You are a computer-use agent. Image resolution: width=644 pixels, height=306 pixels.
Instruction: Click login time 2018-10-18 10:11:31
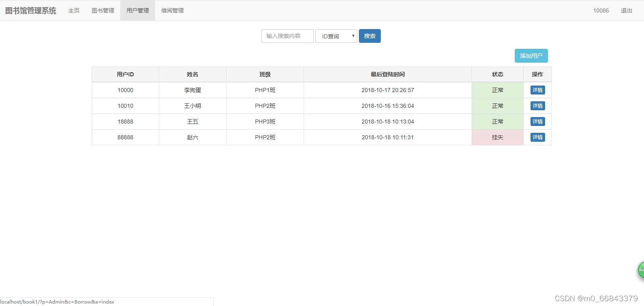pyautogui.click(x=388, y=137)
